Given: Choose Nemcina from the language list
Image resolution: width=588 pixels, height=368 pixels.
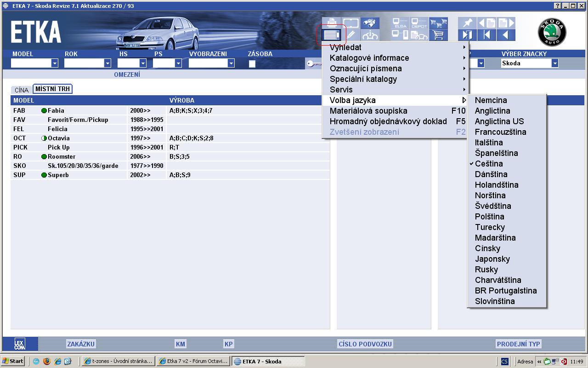Looking at the screenshot, I should pos(491,100).
